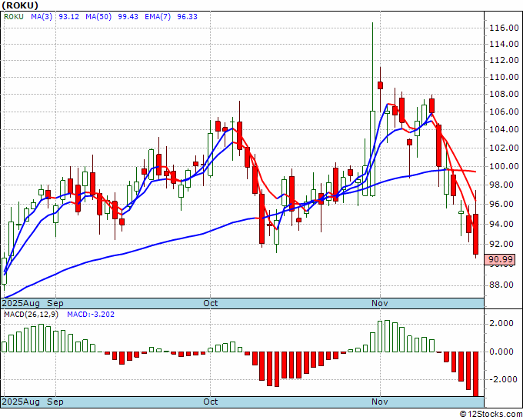The width and height of the screenshot is (523, 420).
Task: Click the (ROKU) chart title
Action: [x=20, y=5]
